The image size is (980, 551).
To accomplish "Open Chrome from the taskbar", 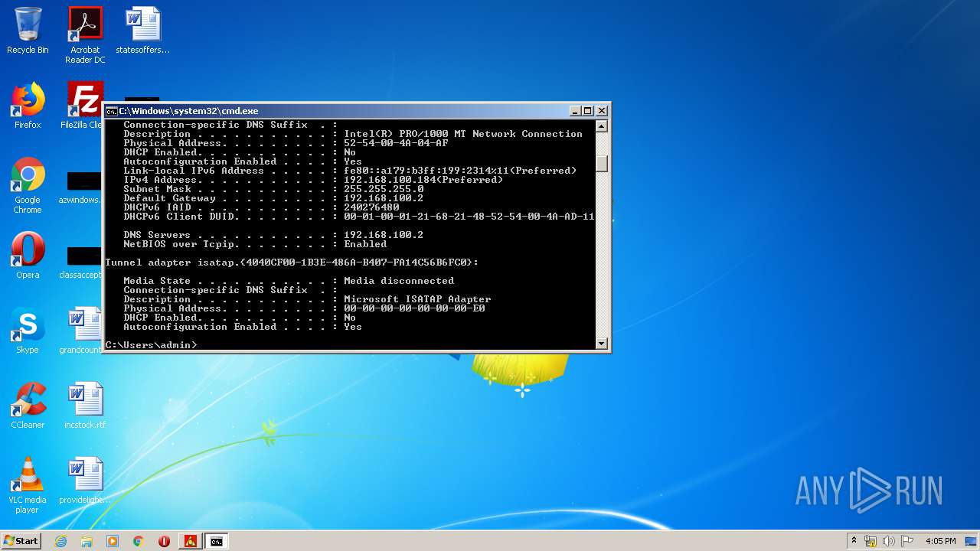I will point(139,541).
